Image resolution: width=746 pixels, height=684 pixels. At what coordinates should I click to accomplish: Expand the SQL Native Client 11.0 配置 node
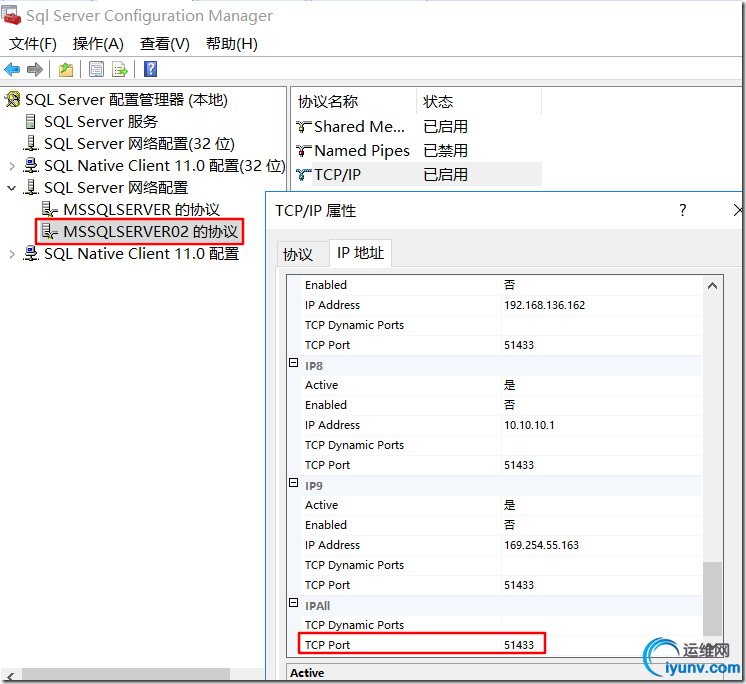[x=12, y=254]
